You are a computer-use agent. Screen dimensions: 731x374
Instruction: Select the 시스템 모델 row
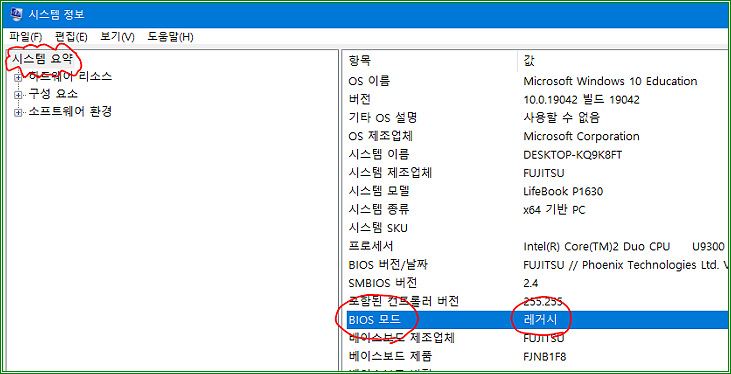point(538,191)
